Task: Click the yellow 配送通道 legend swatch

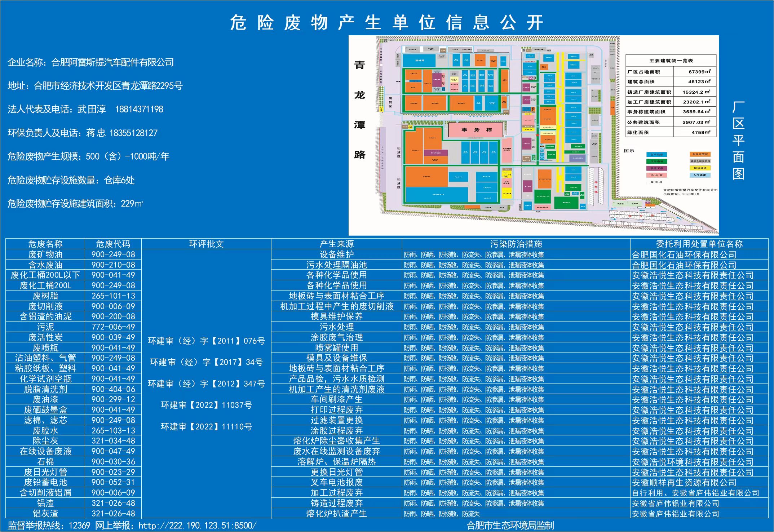Action: coord(700,168)
